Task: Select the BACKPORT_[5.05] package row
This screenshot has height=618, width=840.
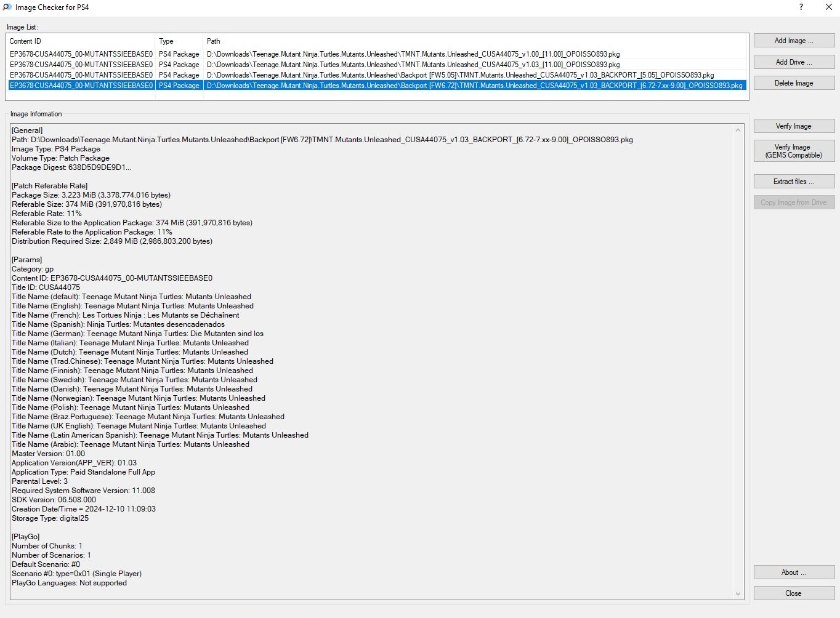Action: [377, 75]
